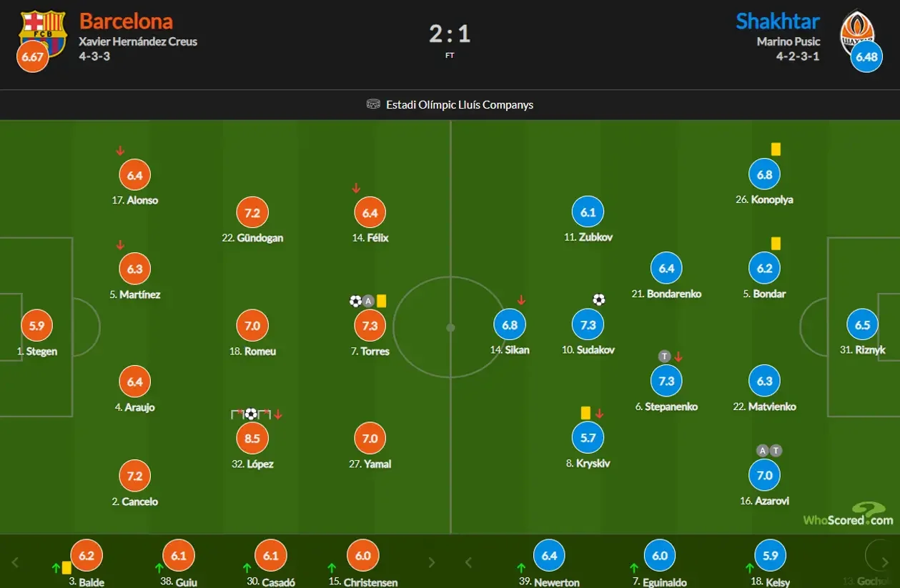This screenshot has width=900, height=588.
Task: Open the Barcelona team name link
Action: [x=126, y=21]
